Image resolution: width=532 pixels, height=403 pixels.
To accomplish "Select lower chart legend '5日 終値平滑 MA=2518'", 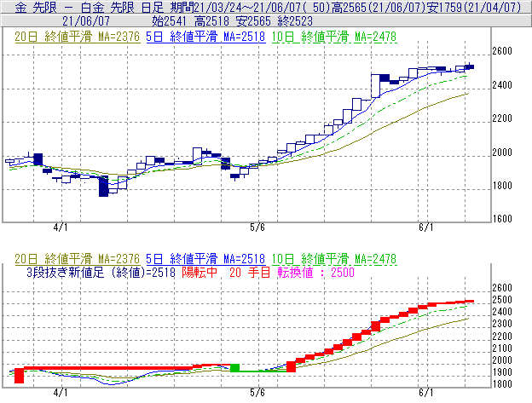I will (x=205, y=259).
